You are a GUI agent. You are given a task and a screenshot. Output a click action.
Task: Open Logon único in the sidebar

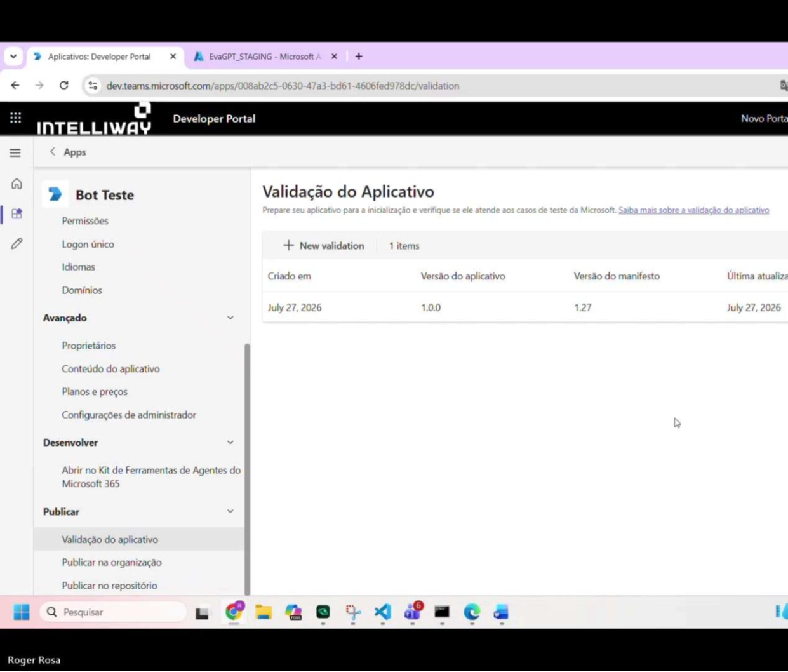(88, 244)
